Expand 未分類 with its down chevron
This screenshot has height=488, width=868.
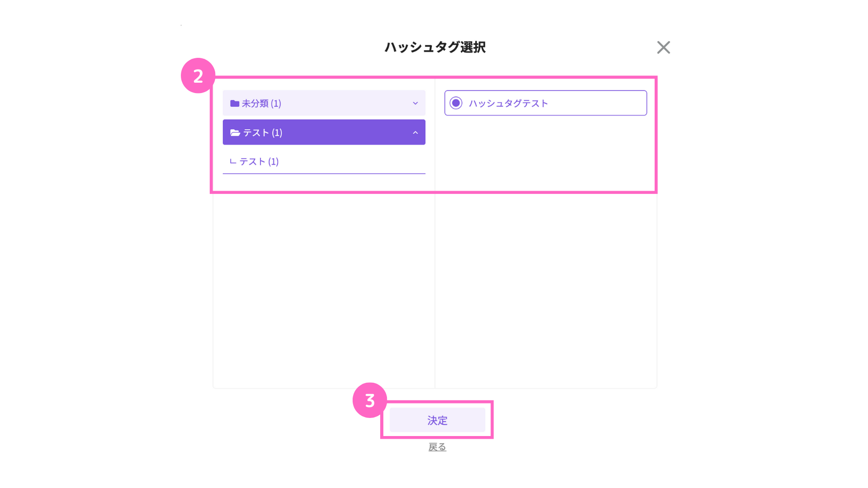[415, 103]
